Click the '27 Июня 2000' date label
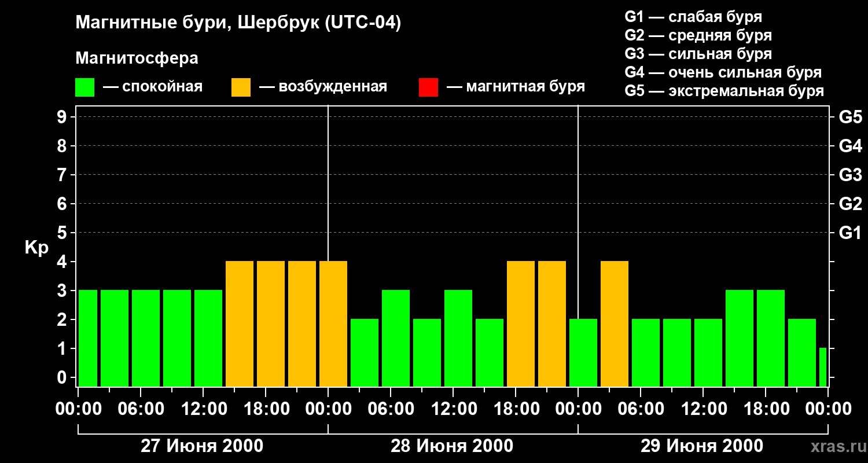 (x=202, y=446)
